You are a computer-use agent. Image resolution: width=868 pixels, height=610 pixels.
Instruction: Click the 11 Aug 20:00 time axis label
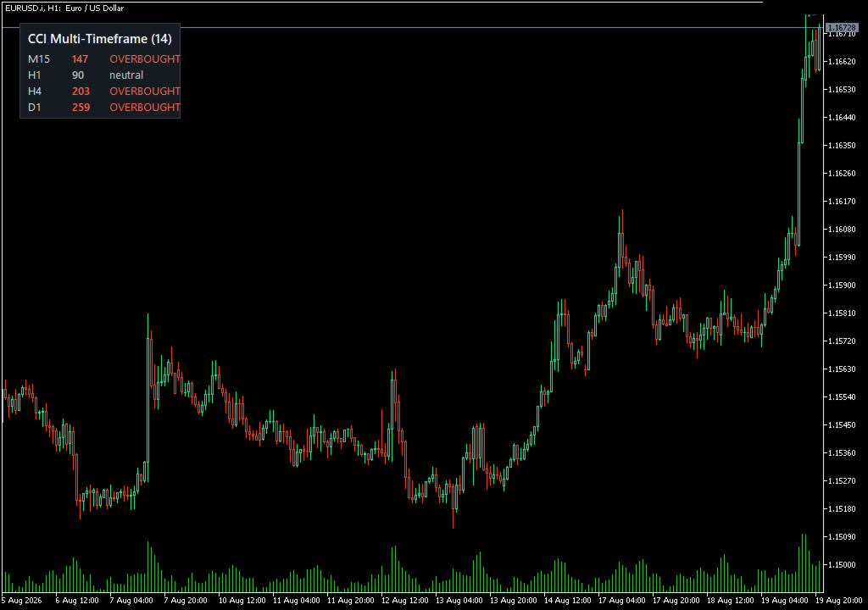tap(350, 601)
